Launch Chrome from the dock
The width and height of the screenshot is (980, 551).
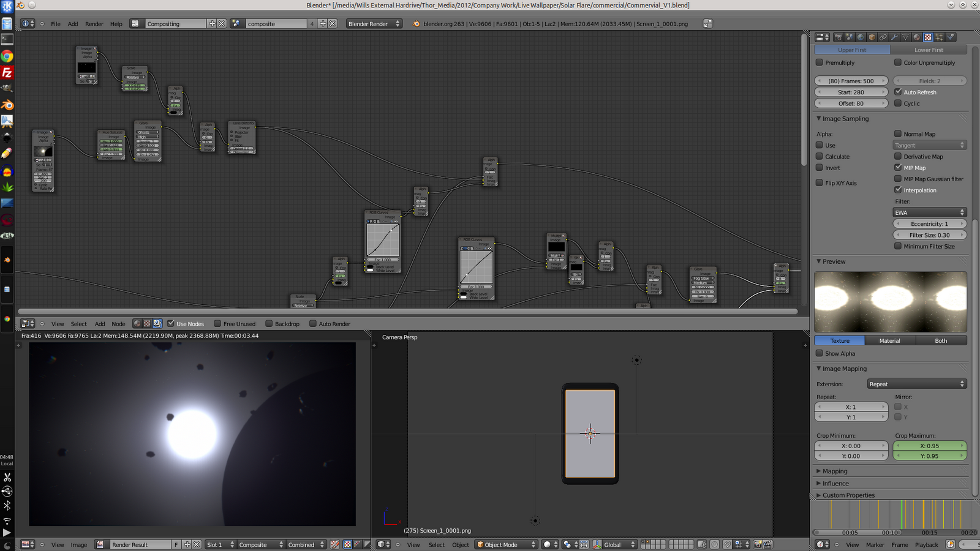point(7,56)
